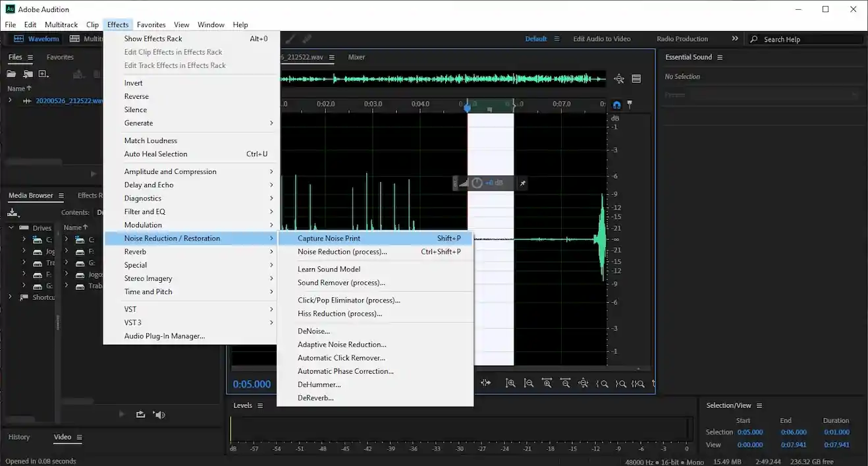
Task: Switch to Edit Audio to Video workspace
Action: [x=601, y=39]
